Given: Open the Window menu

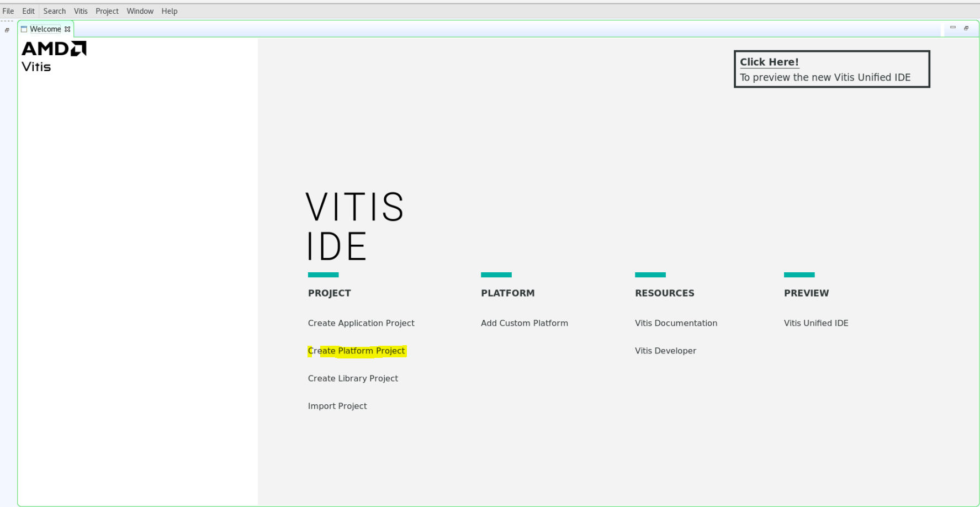Looking at the screenshot, I should (140, 11).
